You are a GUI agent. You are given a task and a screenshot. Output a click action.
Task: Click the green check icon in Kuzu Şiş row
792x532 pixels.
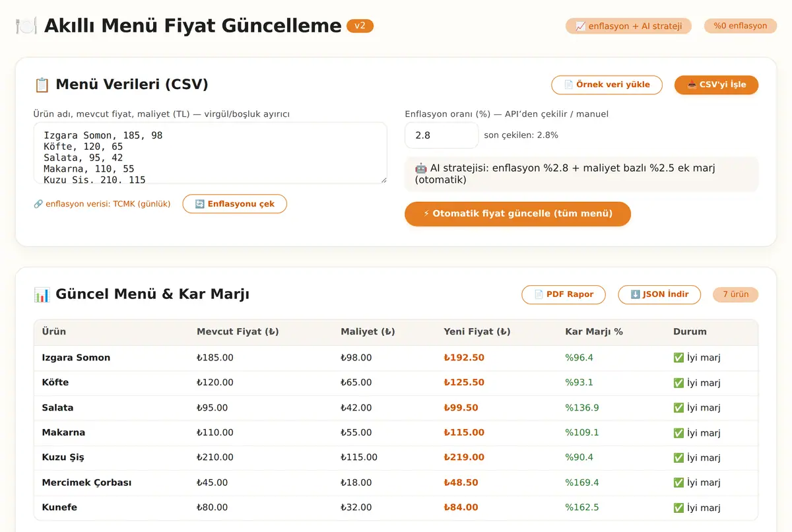click(678, 457)
